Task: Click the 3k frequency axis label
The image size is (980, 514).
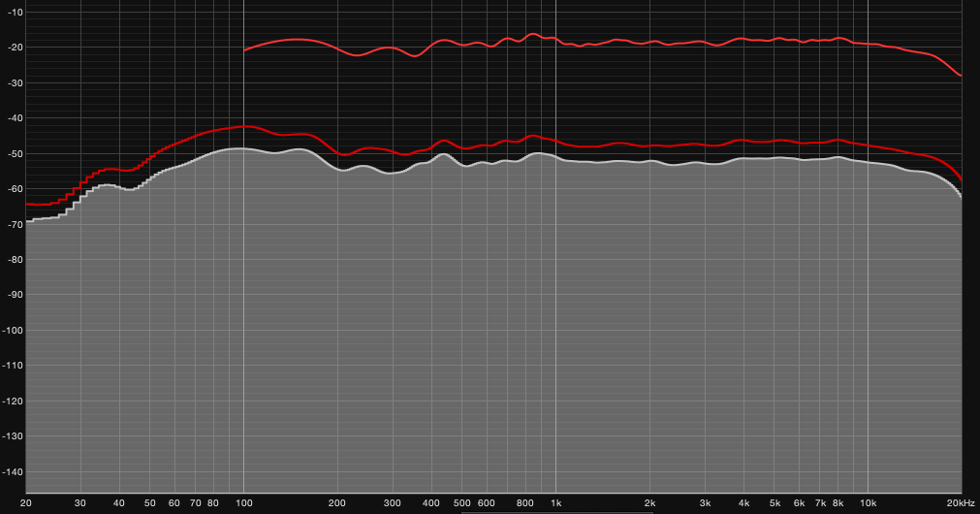Action: pyautogui.click(x=705, y=502)
